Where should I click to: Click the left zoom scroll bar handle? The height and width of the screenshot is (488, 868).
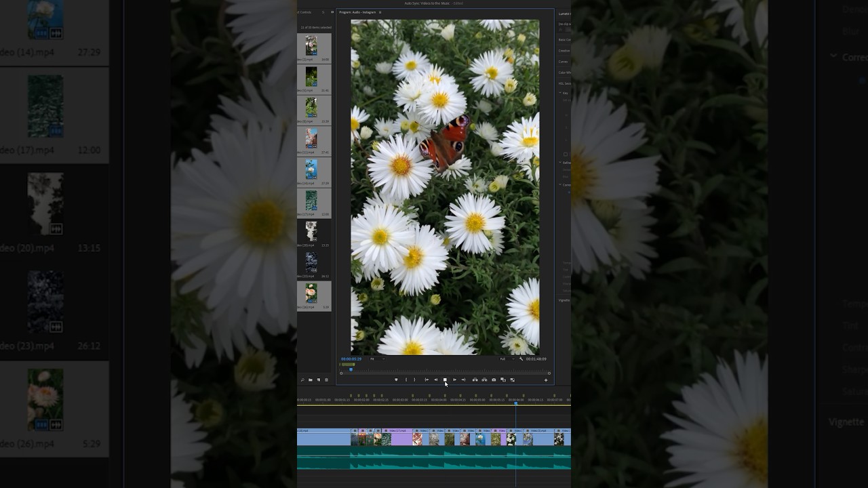click(341, 373)
